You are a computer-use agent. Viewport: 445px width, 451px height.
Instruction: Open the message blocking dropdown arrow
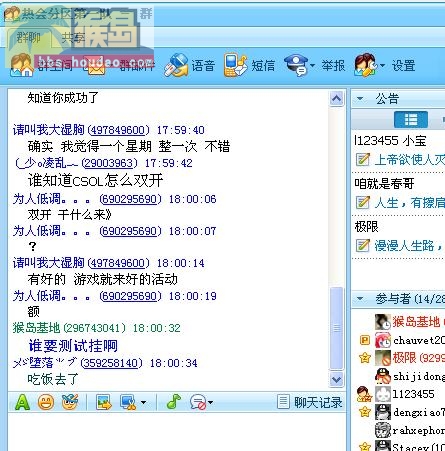(x=211, y=403)
